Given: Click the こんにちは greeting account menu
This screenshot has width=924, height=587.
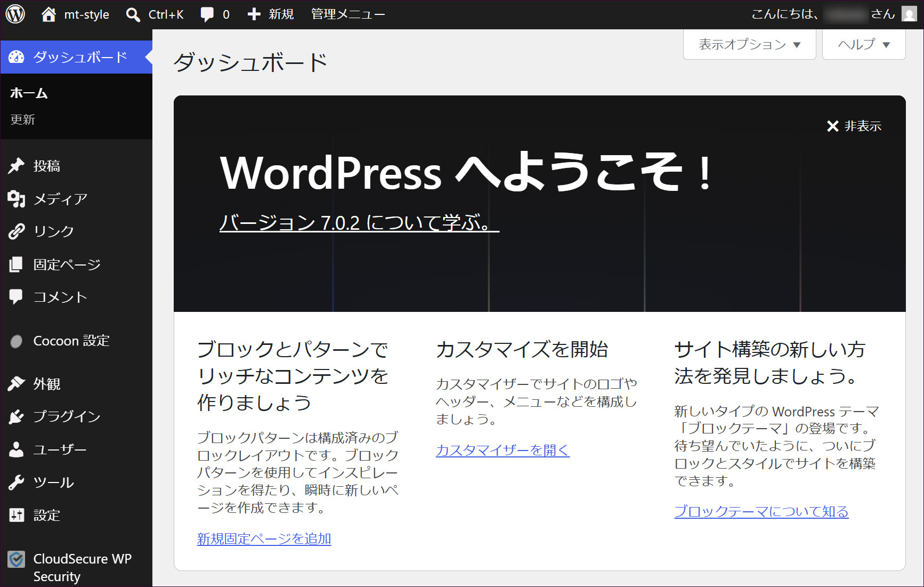Looking at the screenshot, I should [x=834, y=14].
